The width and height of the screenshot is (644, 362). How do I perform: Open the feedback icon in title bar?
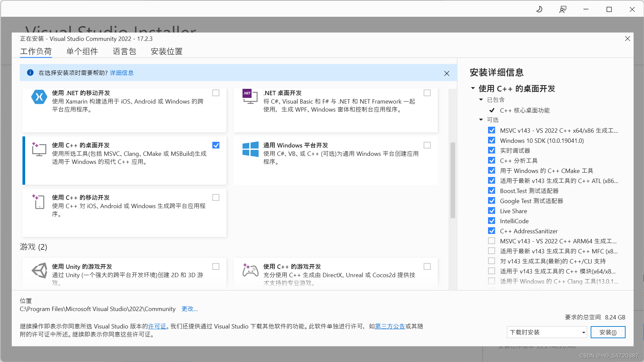coord(563,9)
